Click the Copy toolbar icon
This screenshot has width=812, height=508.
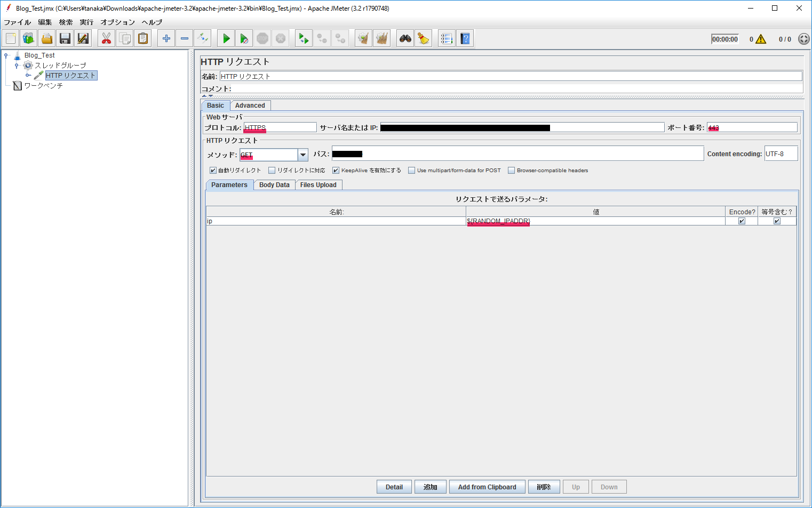point(125,38)
